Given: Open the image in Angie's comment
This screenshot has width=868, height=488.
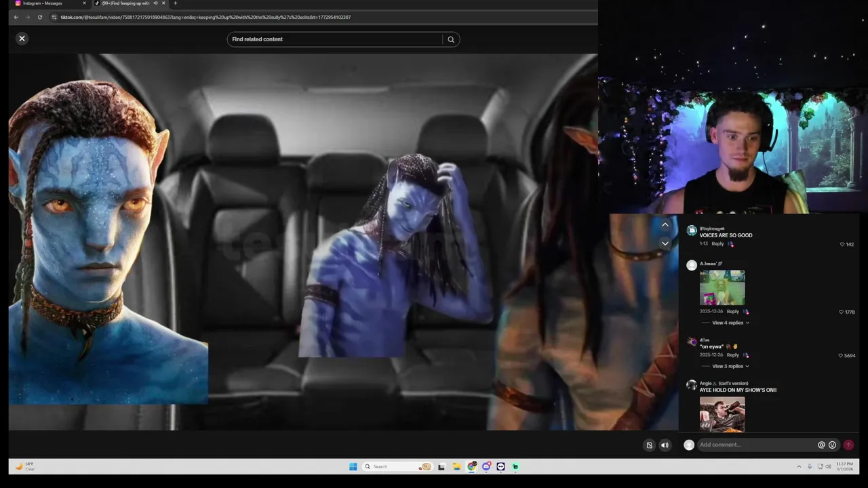Looking at the screenshot, I should click(722, 414).
